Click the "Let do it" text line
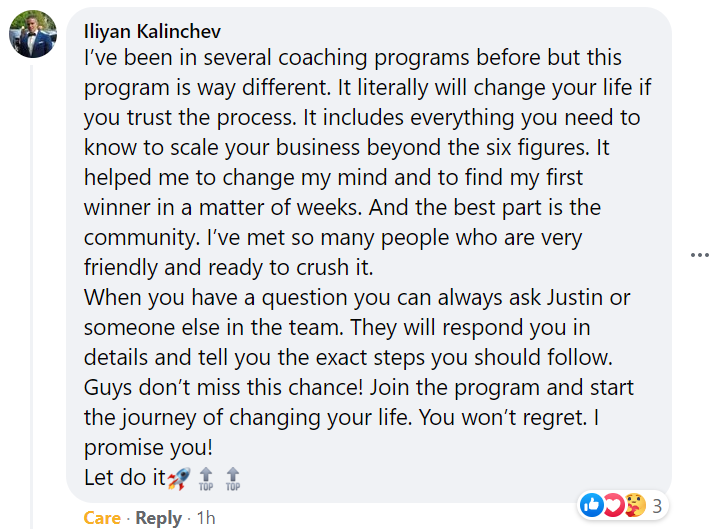Image resolution: width=724 pixels, height=529 pixels. pyautogui.click(x=124, y=478)
